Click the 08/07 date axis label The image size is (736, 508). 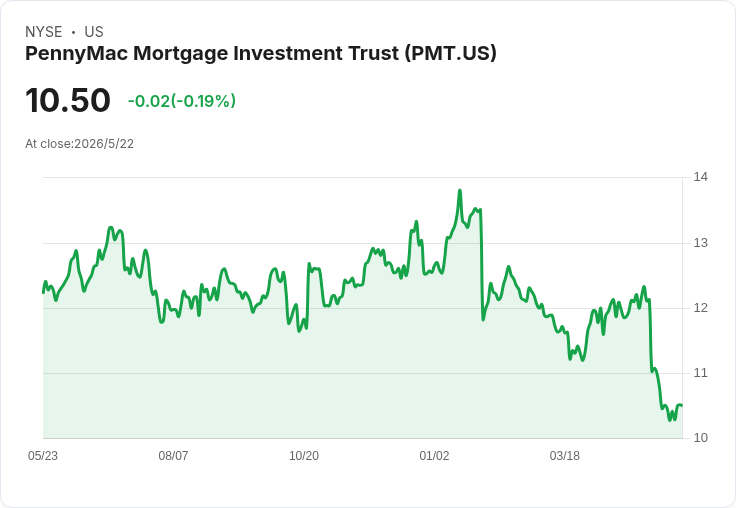point(173,455)
